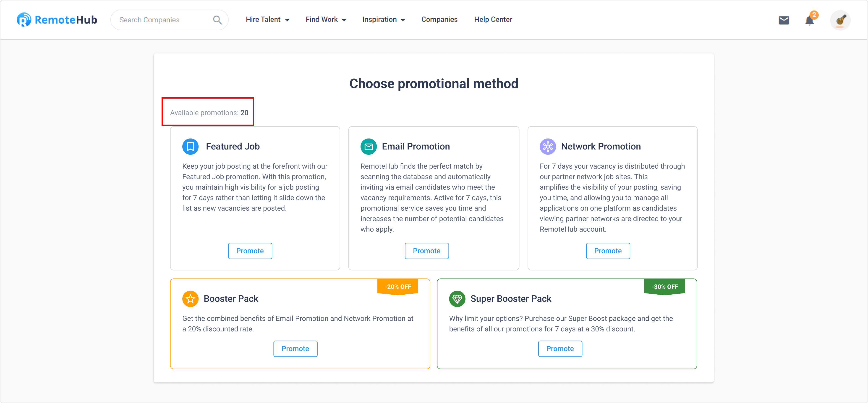Open the Help Center menu item
Image resolution: width=868 pixels, height=403 pixels.
(x=493, y=20)
